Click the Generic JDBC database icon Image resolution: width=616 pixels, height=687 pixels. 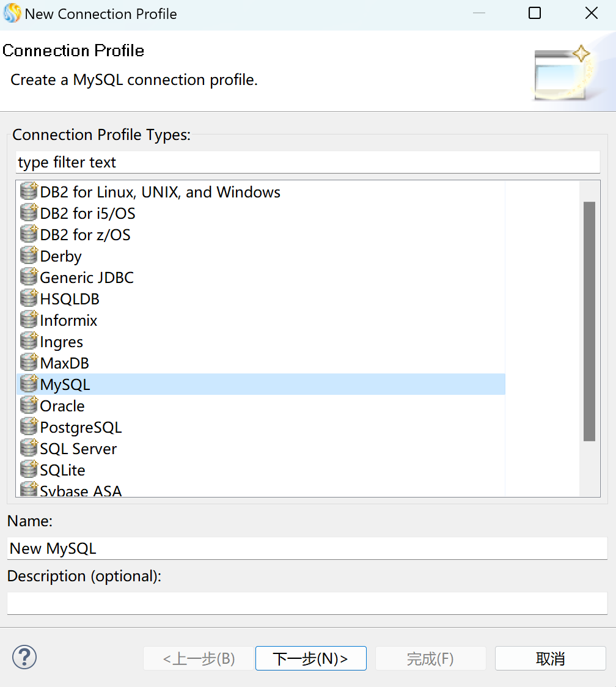pos(29,277)
